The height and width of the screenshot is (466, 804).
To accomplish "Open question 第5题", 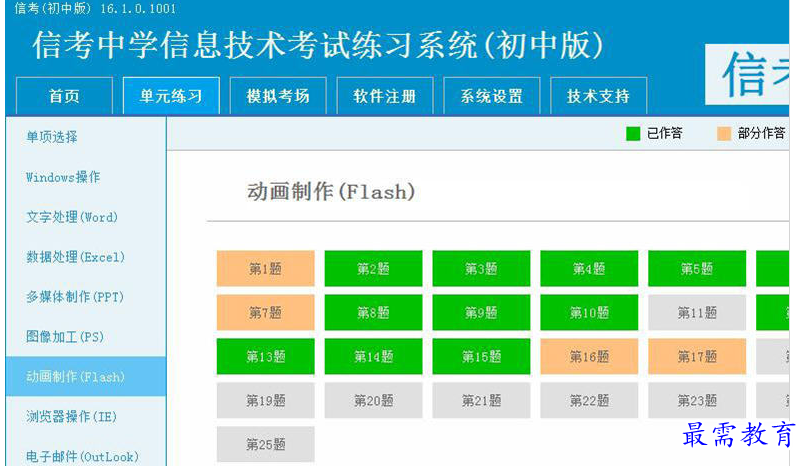I will [x=697, y=269].
